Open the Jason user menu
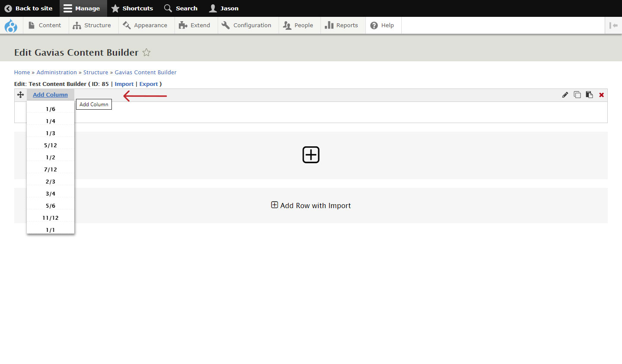This screenshot has width=622, height=364. pos(224,8)
